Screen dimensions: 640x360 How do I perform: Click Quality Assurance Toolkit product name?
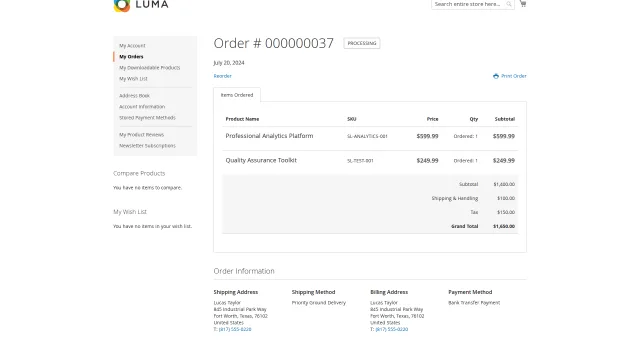pyautogui.click(x=261, y=160)
